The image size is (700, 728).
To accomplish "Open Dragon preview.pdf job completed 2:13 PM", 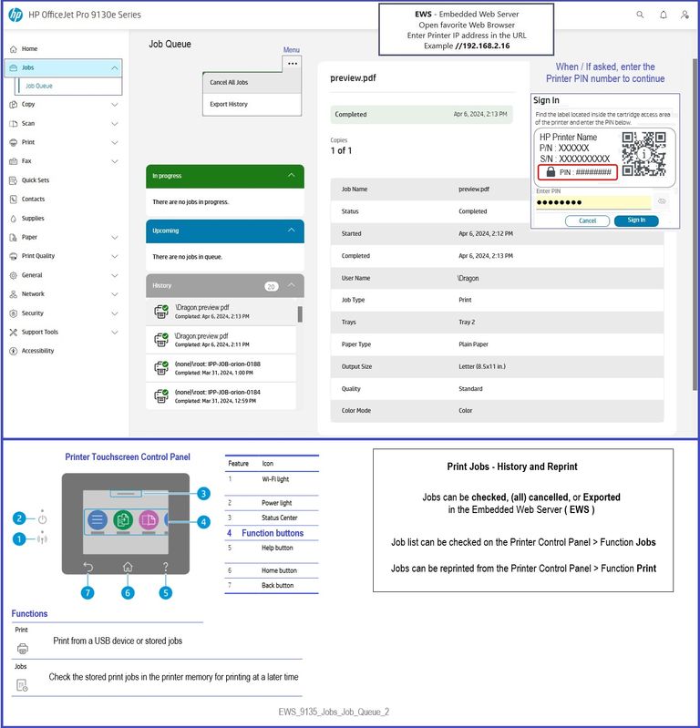I will (x=221, y=312).
